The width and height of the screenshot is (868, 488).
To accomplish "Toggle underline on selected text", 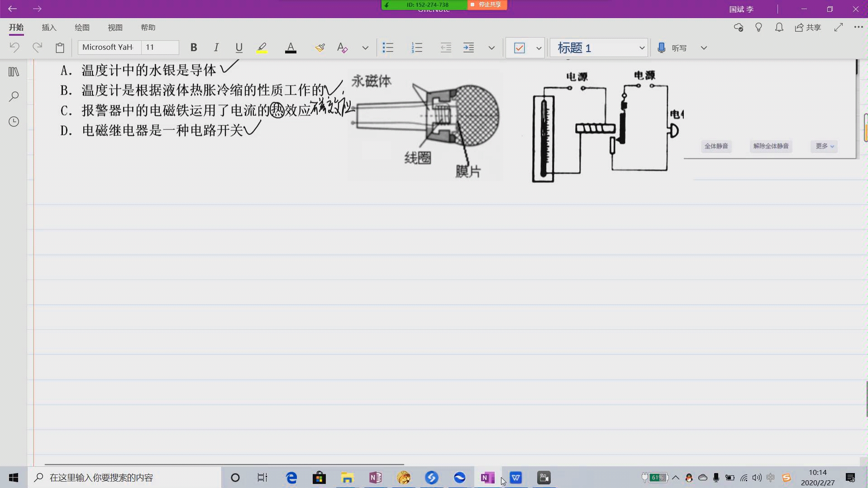I will pos(238,47).
